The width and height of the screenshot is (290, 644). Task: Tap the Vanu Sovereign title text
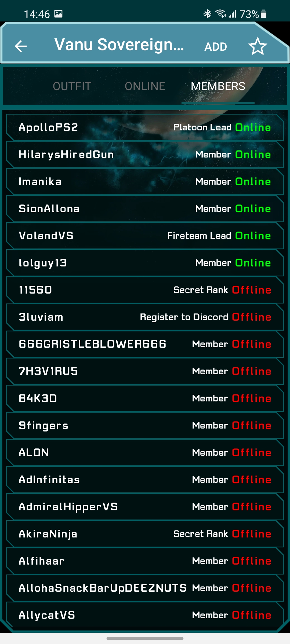point(119,45)
